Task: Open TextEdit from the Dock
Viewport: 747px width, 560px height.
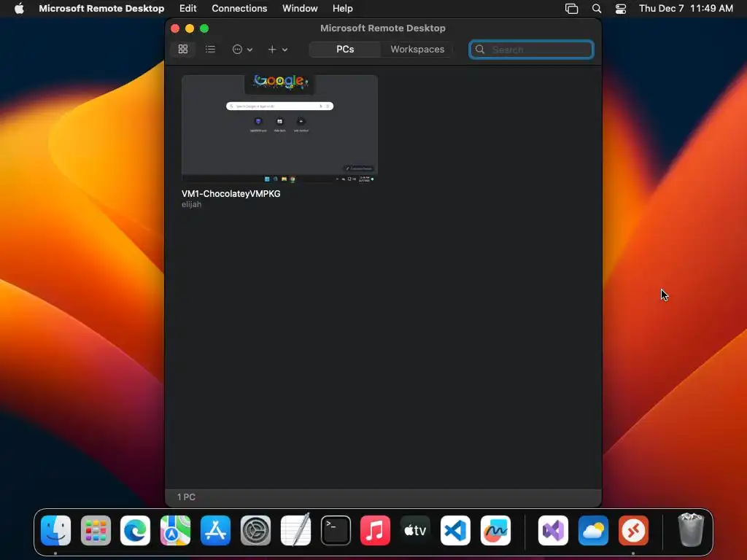Action: tap(295, 530)
